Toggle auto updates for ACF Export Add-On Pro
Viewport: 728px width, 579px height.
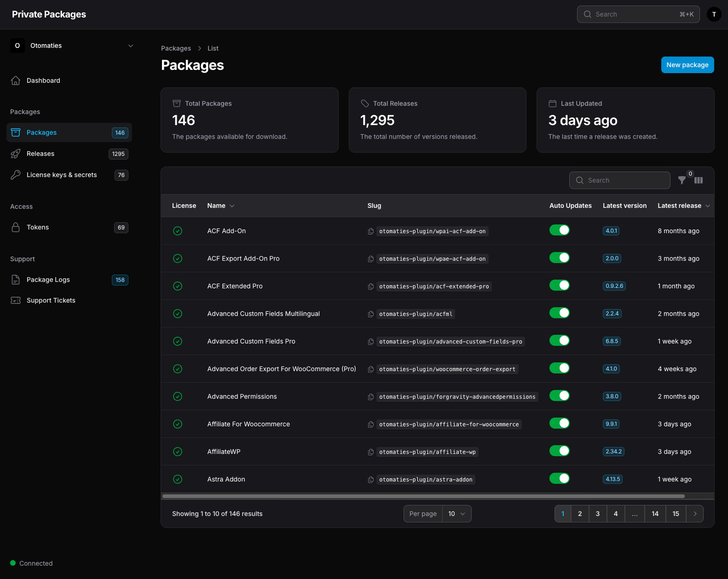click(x=560, y=258)
